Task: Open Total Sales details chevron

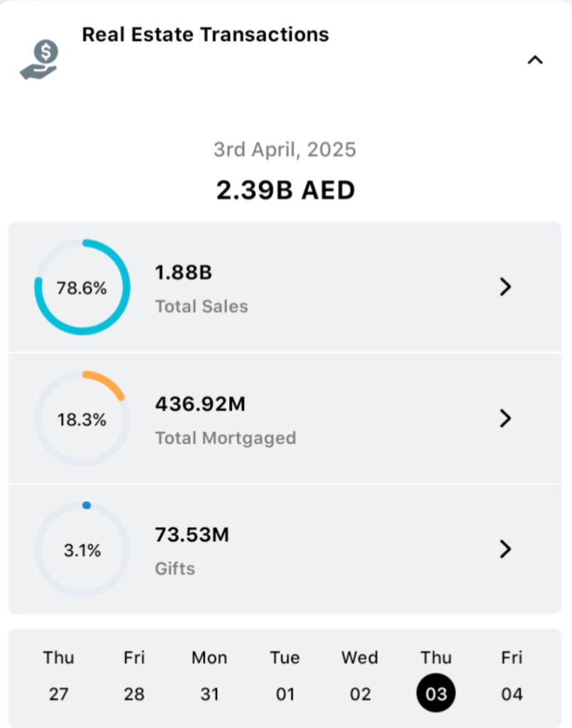Action: [505, 287]
